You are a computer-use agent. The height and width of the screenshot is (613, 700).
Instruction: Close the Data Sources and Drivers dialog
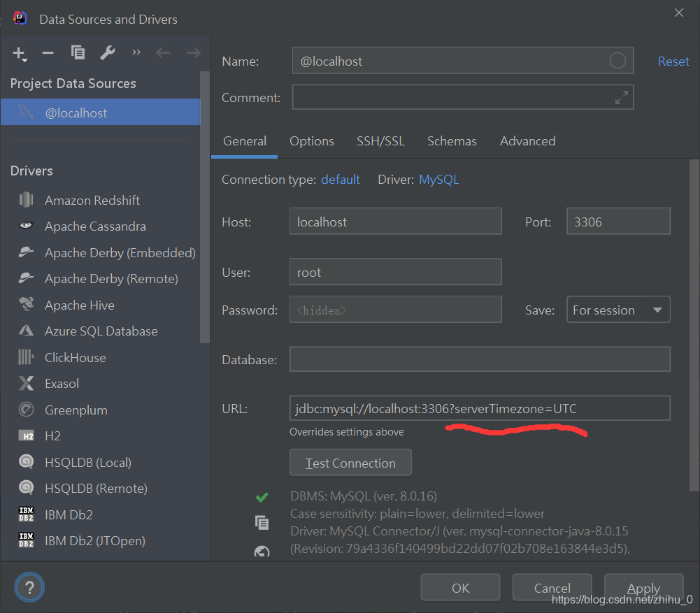[x=678, y=13]
